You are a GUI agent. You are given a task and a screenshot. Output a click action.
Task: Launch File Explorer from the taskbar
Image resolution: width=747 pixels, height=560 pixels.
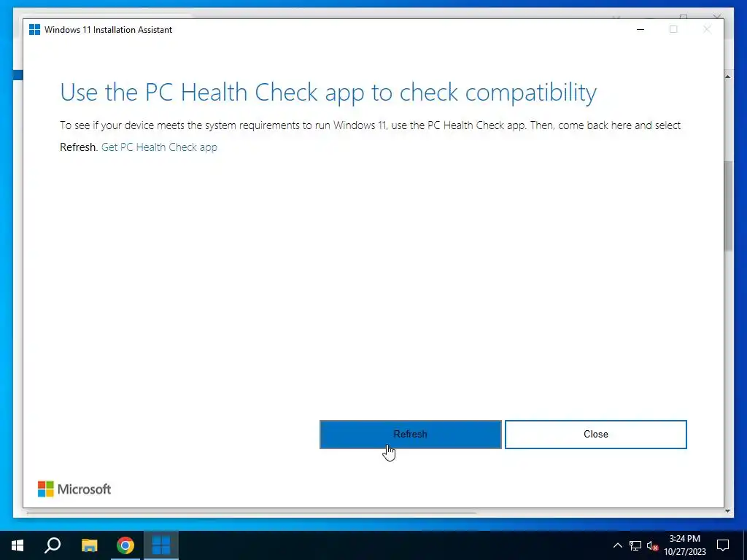pos(89,545)
